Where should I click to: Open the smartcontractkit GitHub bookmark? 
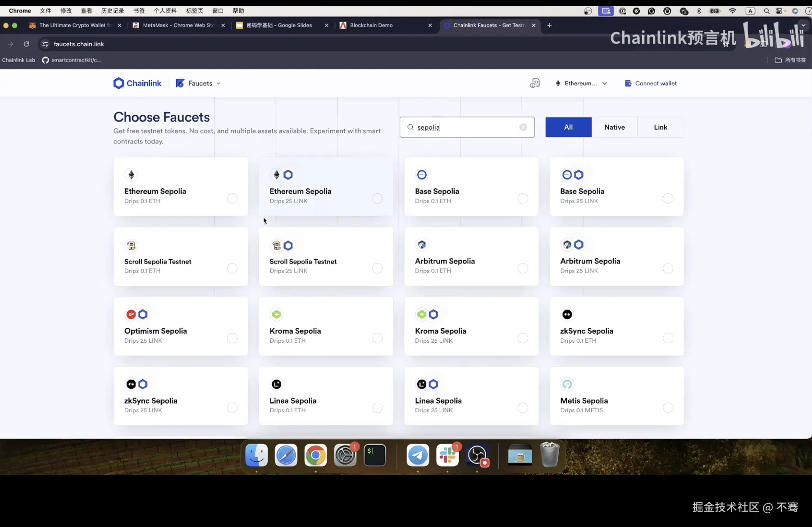pyautogui.click(x=72, y=60)
